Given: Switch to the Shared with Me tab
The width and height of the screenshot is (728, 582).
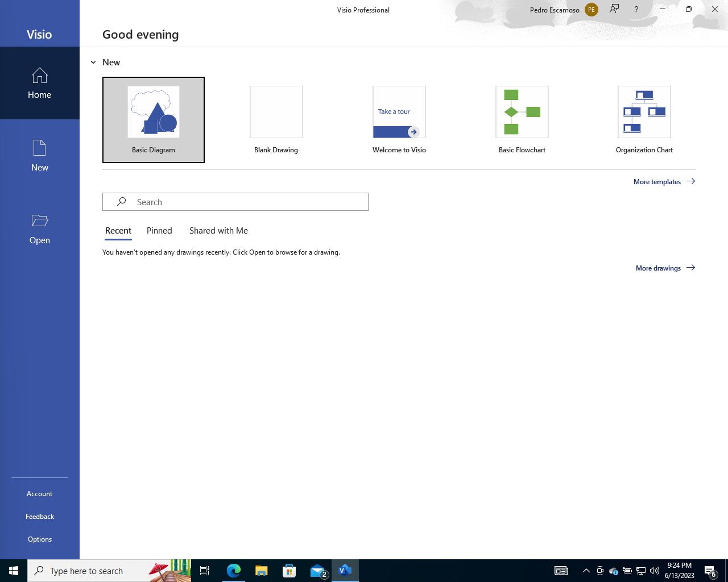Looking at the screenshot, I should tap(218, 231).
